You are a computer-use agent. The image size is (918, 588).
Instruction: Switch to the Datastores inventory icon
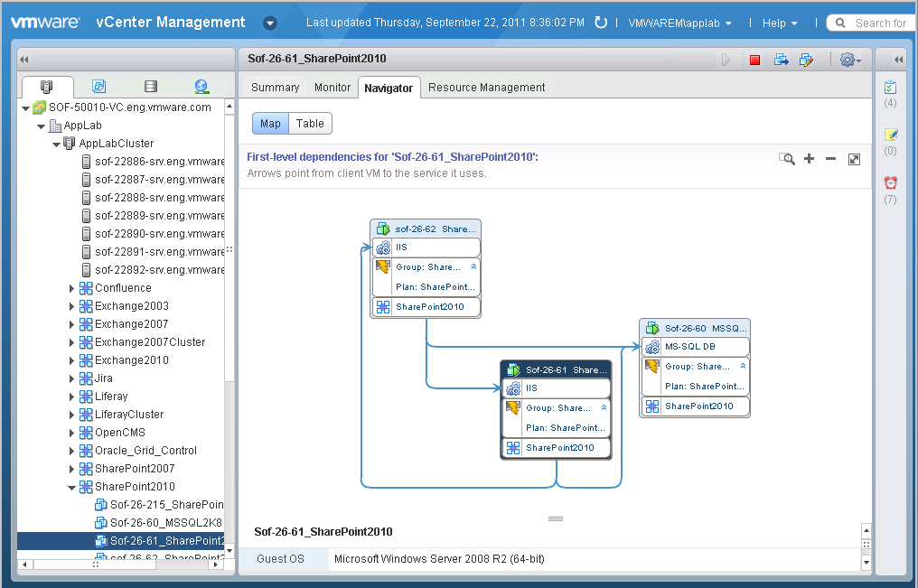[150, 86]
